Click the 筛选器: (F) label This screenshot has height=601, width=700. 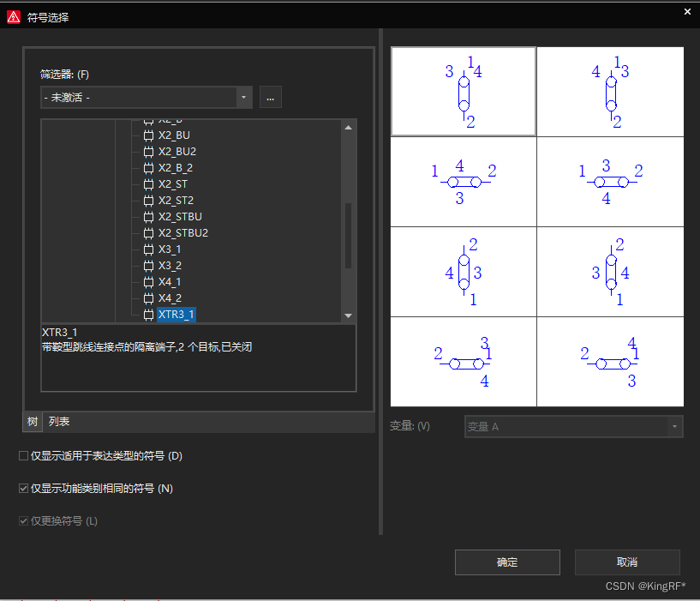pos(65,75)
